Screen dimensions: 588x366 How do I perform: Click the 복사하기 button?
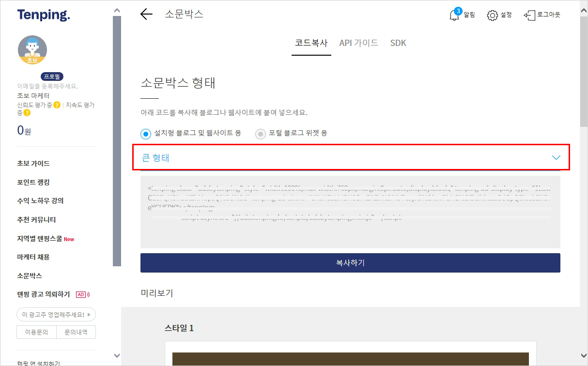(x=350, y=263)
